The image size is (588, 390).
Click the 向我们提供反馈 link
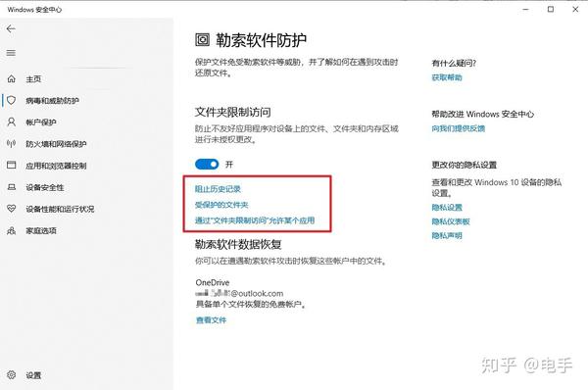459,128
